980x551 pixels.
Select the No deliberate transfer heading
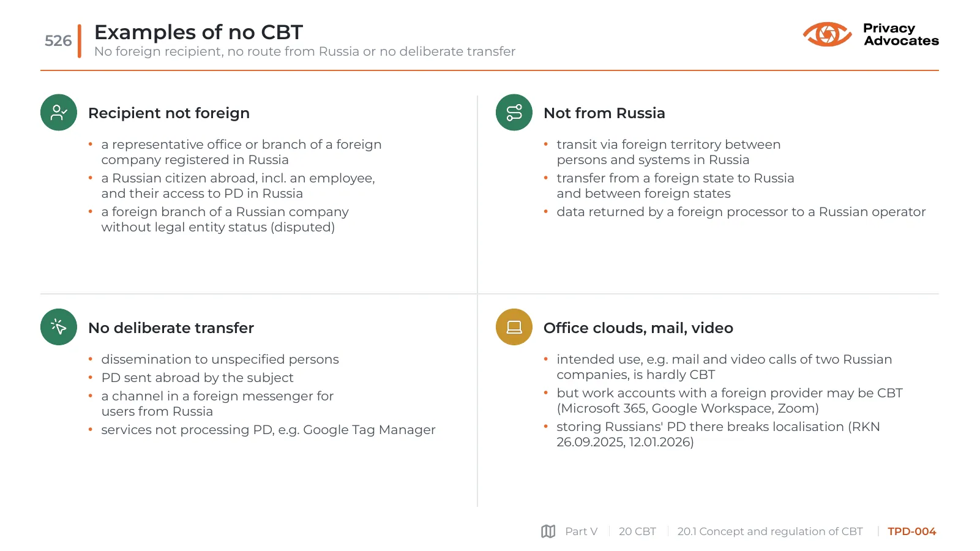tap(171, 328)
